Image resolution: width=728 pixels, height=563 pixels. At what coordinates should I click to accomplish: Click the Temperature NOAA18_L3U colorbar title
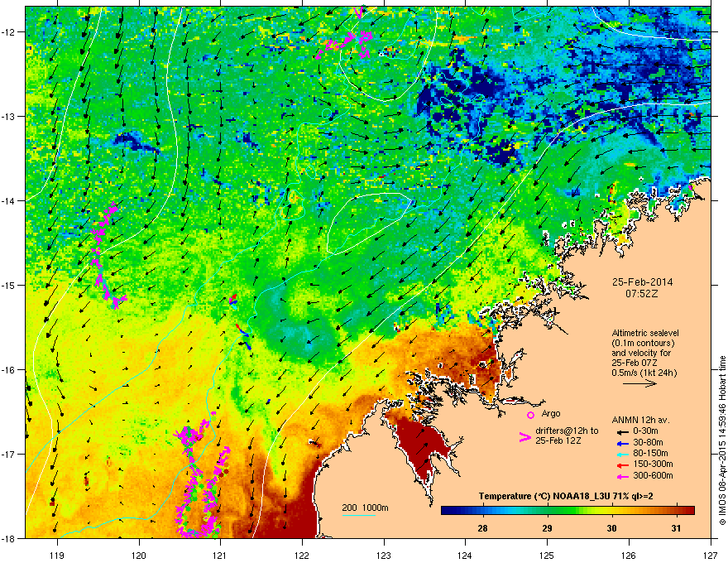tap(566, 497)
